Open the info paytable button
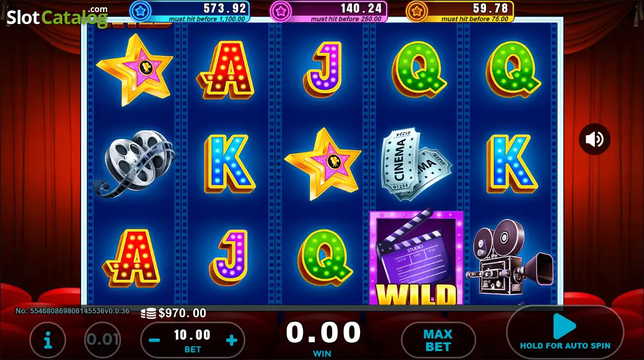The image size is (644, 360). (x=48, y=340)
